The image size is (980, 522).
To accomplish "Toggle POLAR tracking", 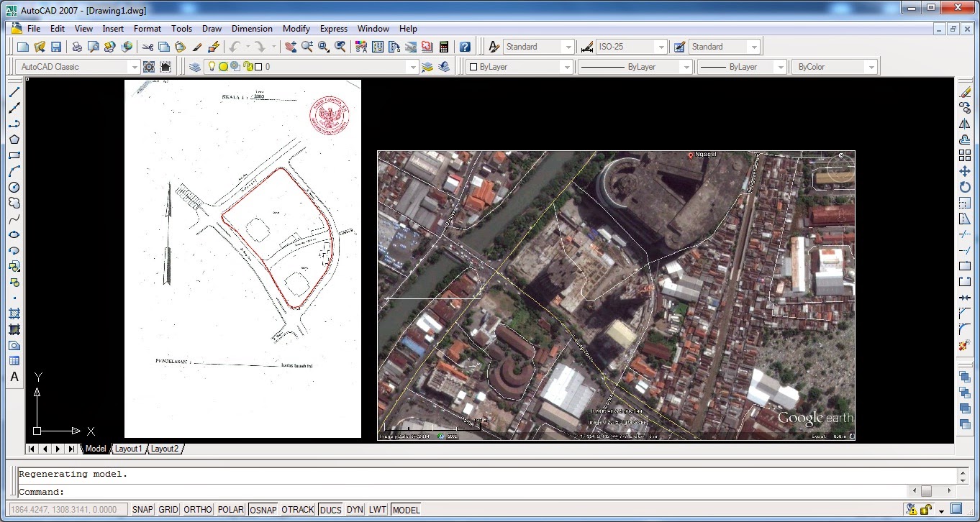I will click(231, 509).
